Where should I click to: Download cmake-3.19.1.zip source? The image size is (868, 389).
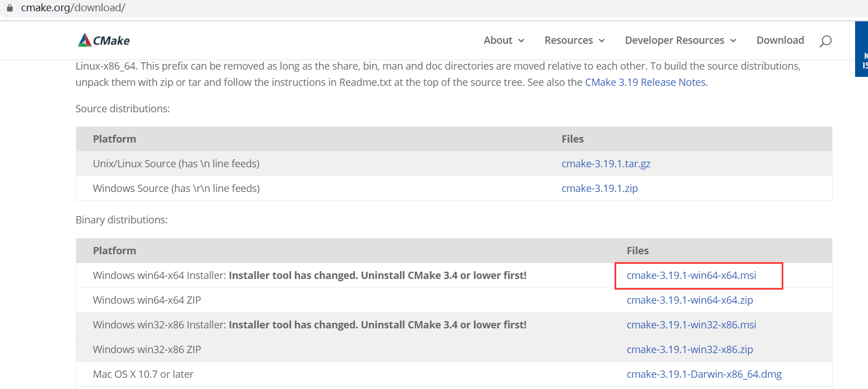[600, 189]
